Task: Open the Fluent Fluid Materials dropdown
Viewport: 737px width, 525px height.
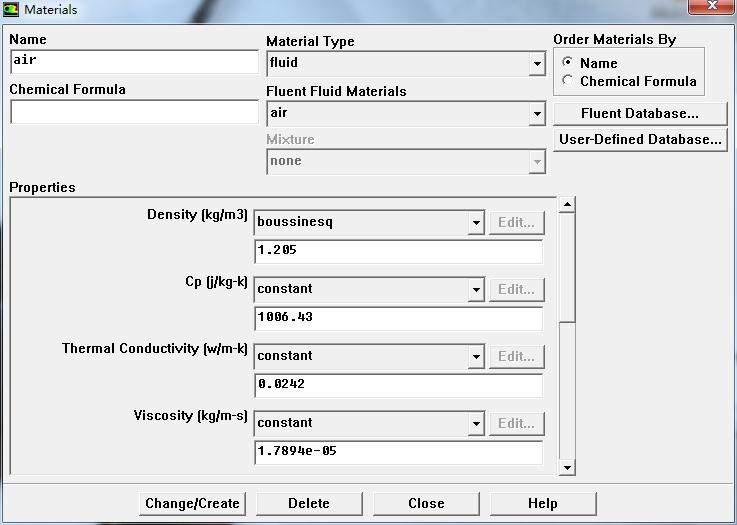Action: (x=406, y=114)
